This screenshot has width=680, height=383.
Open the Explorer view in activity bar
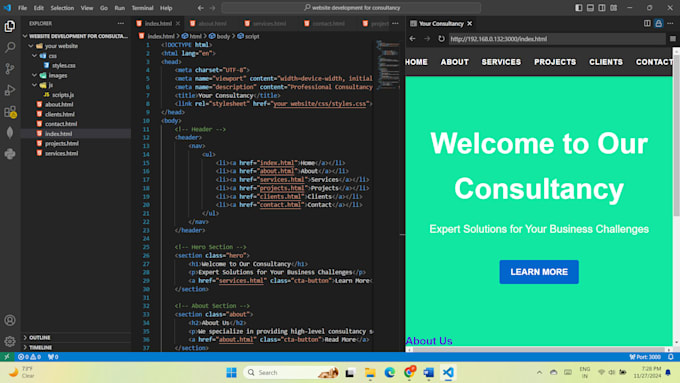click(10, 26)
